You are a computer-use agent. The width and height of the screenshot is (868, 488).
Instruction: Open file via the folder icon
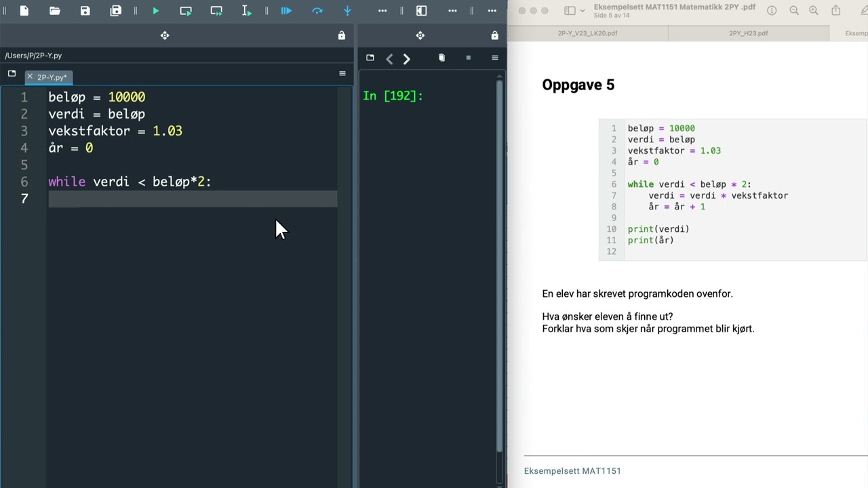point(55,11)
